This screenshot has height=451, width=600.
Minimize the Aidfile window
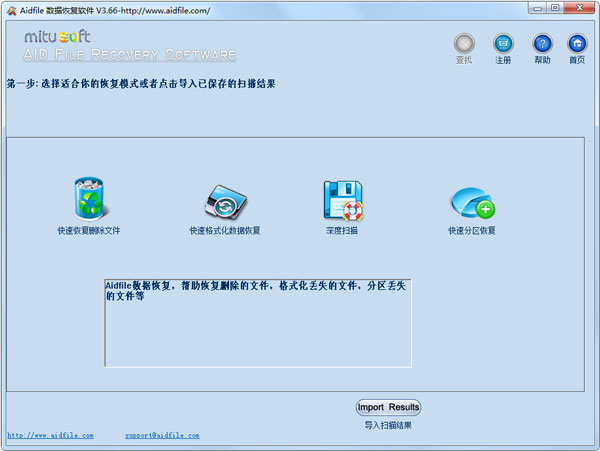538,8
